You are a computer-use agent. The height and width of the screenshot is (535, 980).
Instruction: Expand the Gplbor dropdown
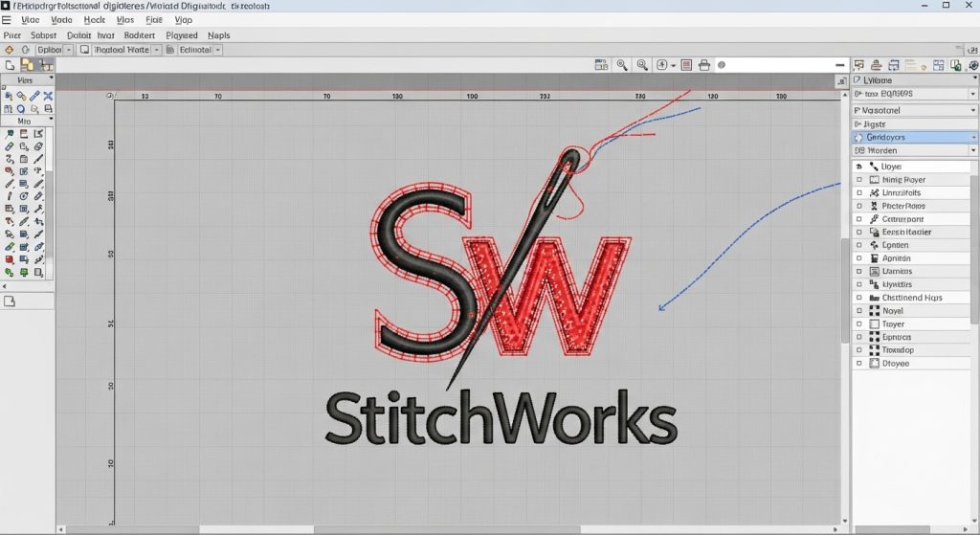69,50
